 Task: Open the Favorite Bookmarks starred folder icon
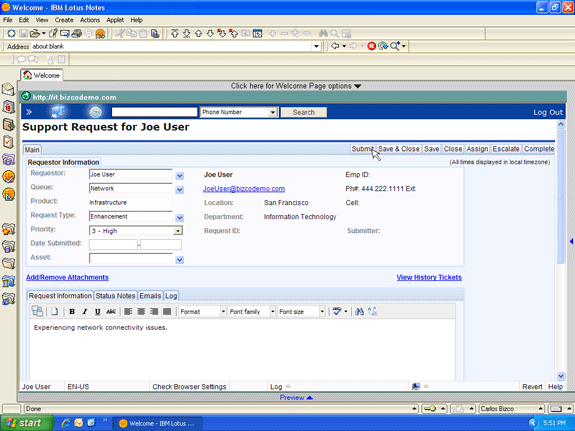click(8, 229)
